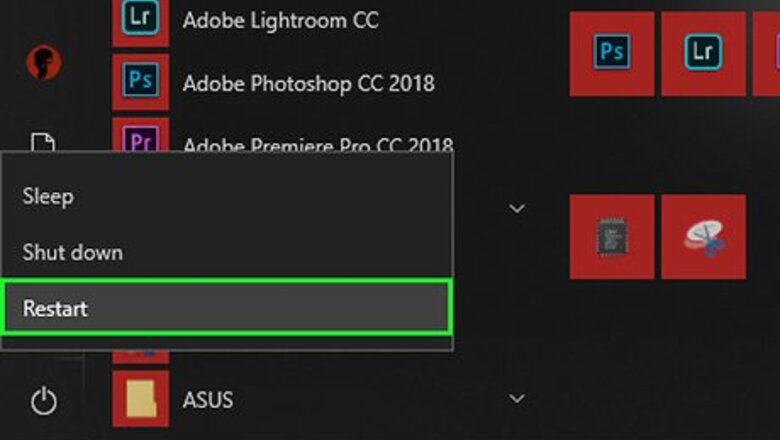Open the Documents icon in the Start sidebar
The width and height of the screenshot is (780, 440).
tap(43, 142)
